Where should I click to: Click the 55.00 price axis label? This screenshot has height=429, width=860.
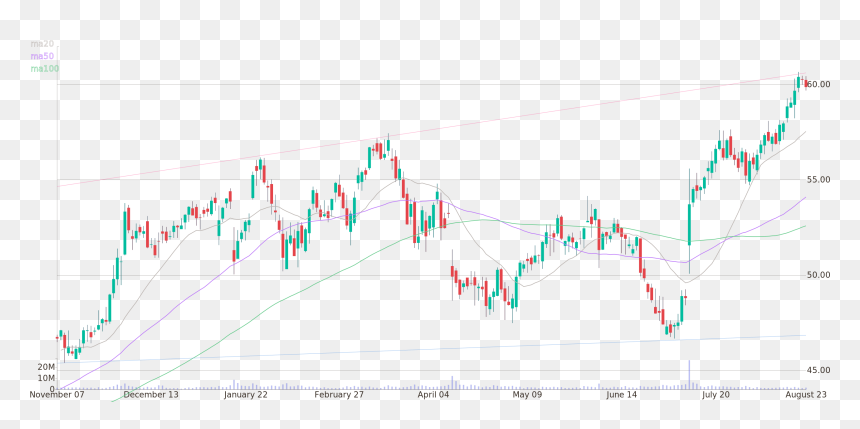[819, 179]
